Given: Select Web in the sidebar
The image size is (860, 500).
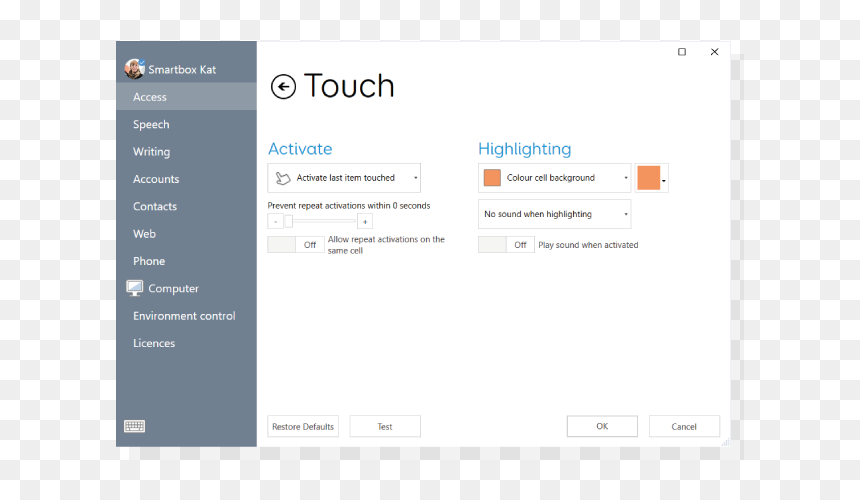Looking at the screenshot, I should tap(186, 234).
